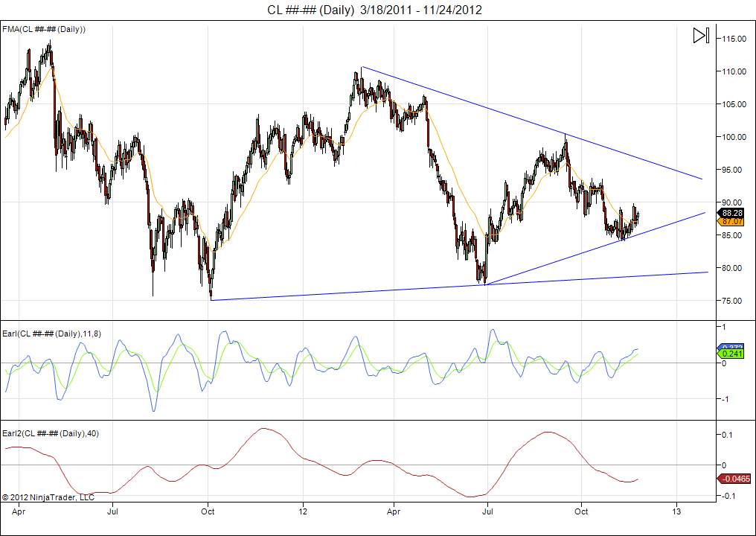Click the green 0.241 Earl value marker
This screenshot has height=536, width=756.
[x=732, y=354]
